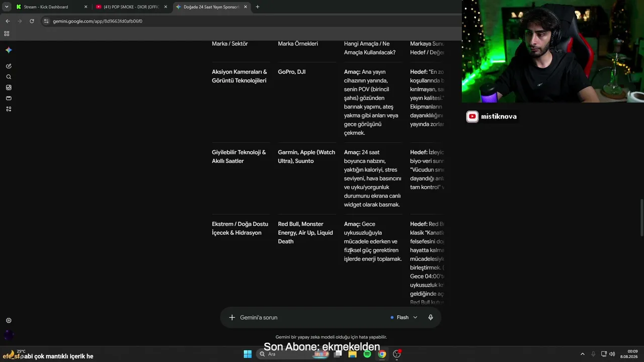Select the Aksiyon Kameraları & Görüntü Teknolojileri cell
The height and width of the screenshot is (362, 644).
[239, 76]
